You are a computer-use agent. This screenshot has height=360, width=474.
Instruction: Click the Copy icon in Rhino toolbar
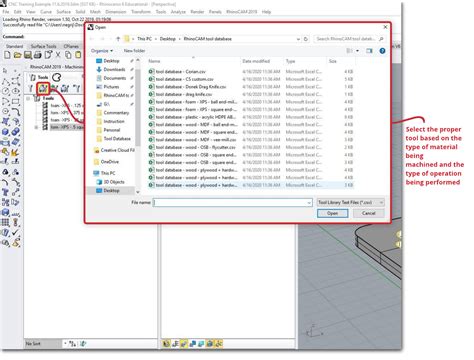click(68, 55)
